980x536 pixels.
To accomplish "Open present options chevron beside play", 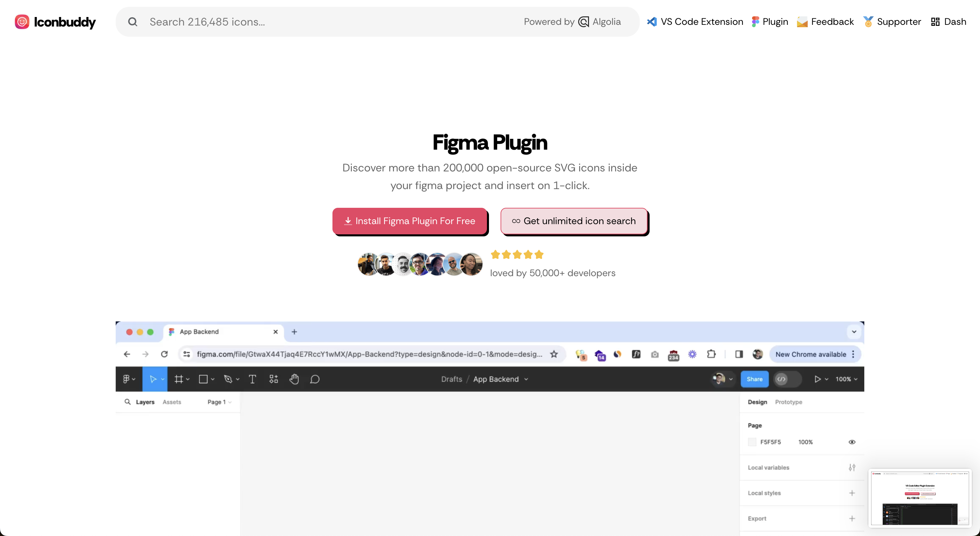I will (x=826, y=379).
